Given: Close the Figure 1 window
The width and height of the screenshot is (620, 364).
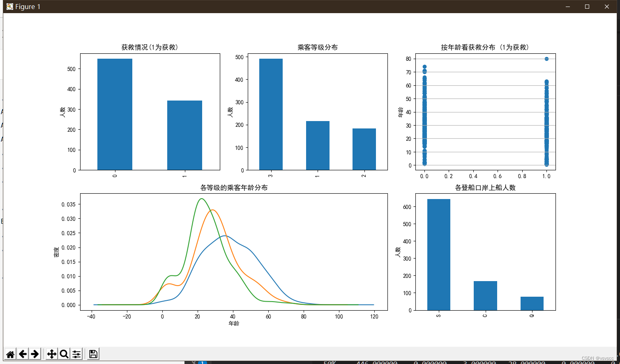Looking at the screenshot, I should (x=606, y=7).
